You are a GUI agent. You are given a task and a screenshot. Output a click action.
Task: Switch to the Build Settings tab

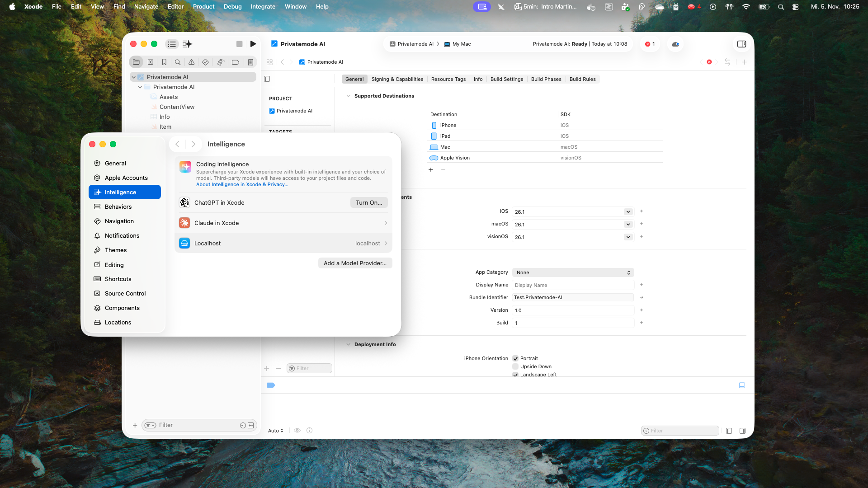507,79
